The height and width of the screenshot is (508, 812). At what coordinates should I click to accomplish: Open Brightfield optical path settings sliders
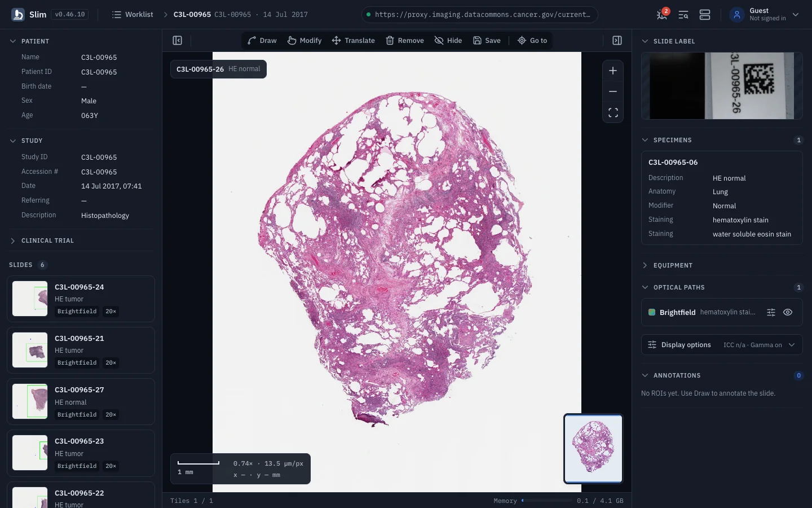771,312
